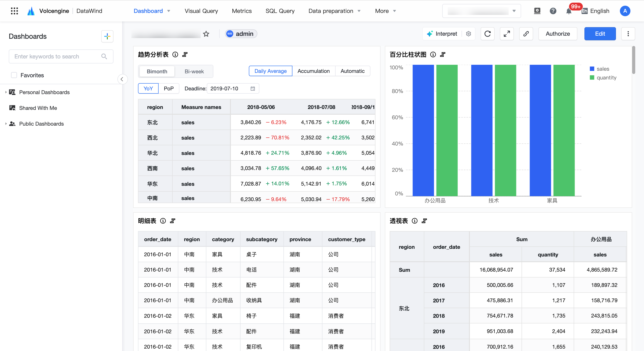The width and height of the screenshot is (644, 351).
Task: Go to the Visual Query menu
Action: pos(201,11)
